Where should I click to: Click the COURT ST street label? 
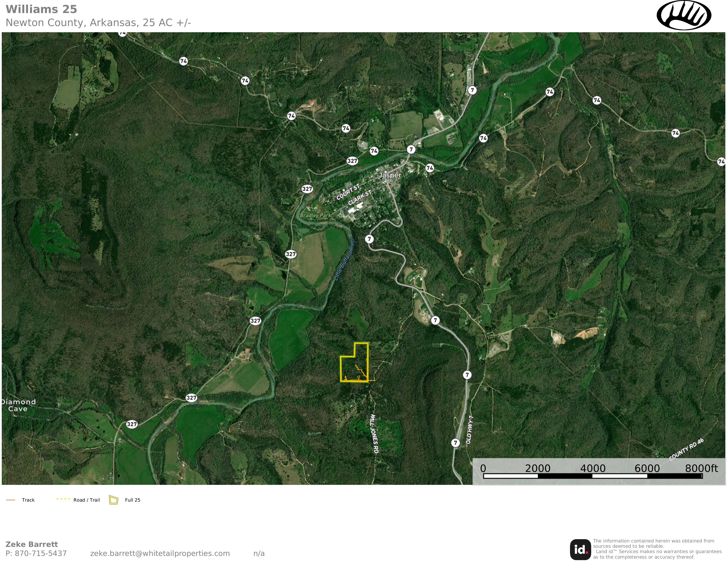(x=348, y=192)
